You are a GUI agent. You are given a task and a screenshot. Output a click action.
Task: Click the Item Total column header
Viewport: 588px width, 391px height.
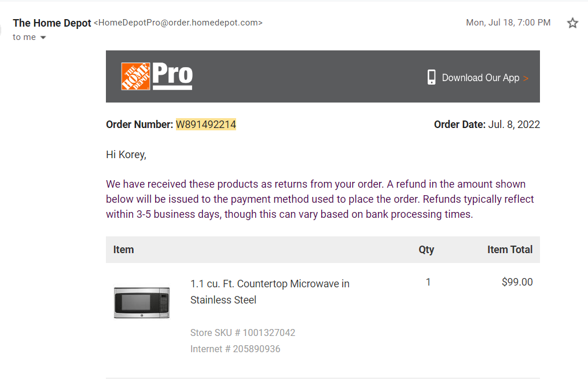(x=510, y=250)
